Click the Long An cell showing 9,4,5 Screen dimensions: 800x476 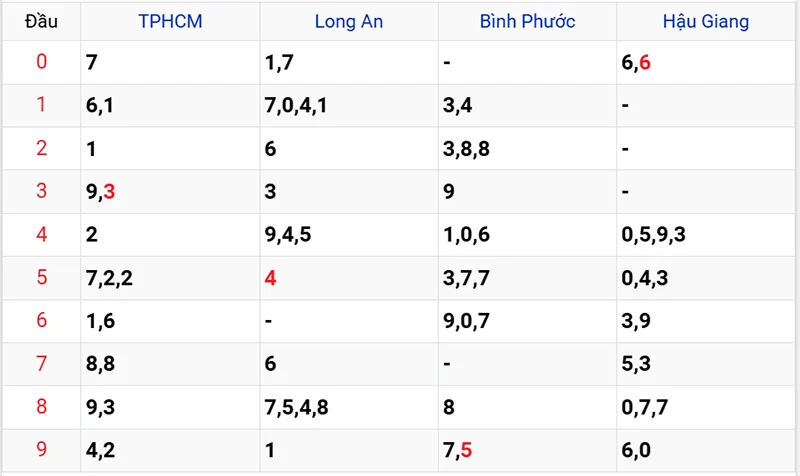point(288,235)
